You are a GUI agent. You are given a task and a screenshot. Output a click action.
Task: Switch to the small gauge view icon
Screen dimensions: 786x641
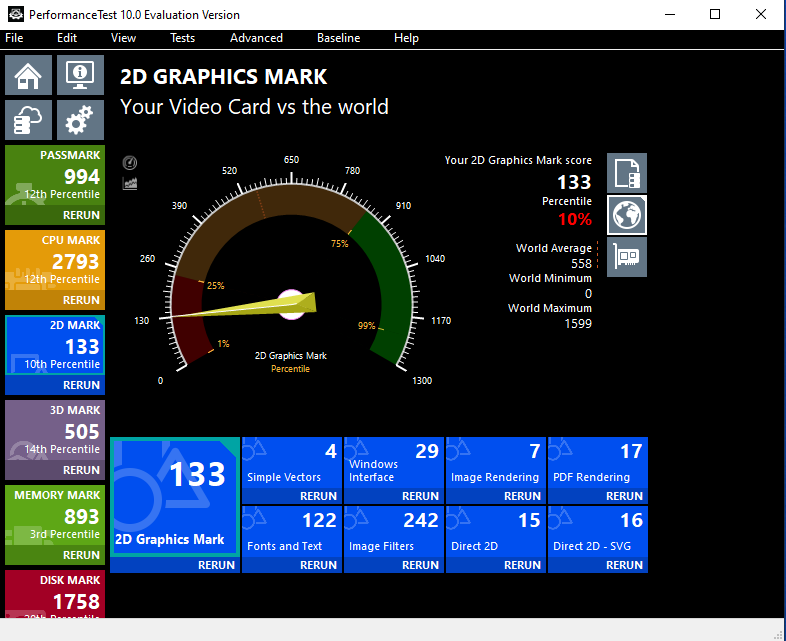click(x=129, y=163)
